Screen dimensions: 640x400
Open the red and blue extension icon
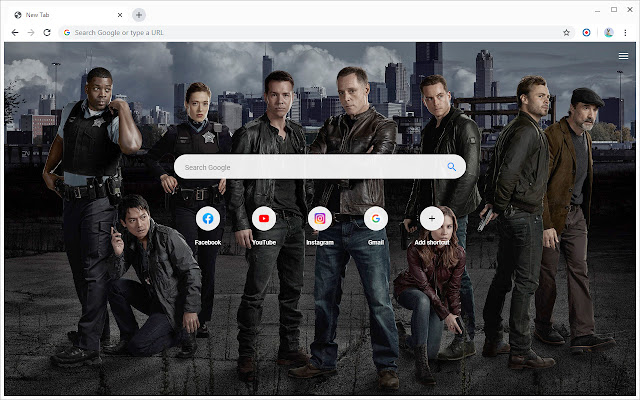tap(586, 32)
